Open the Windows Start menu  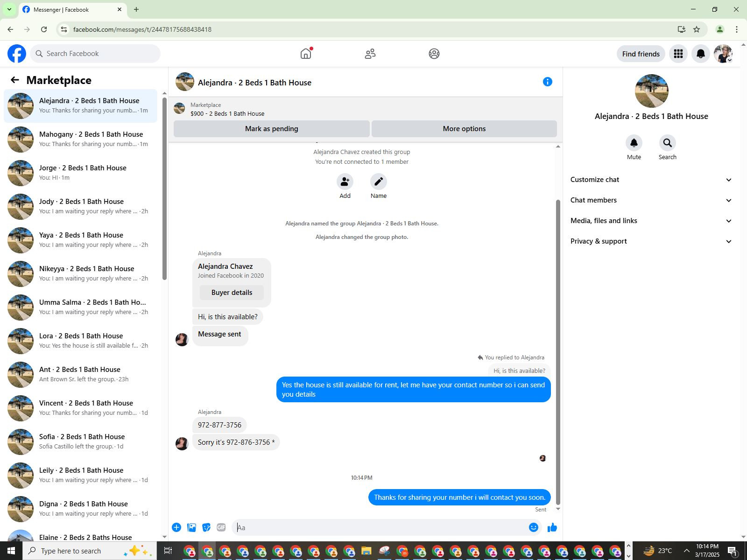pyautogui.click(x=11, y=551)
